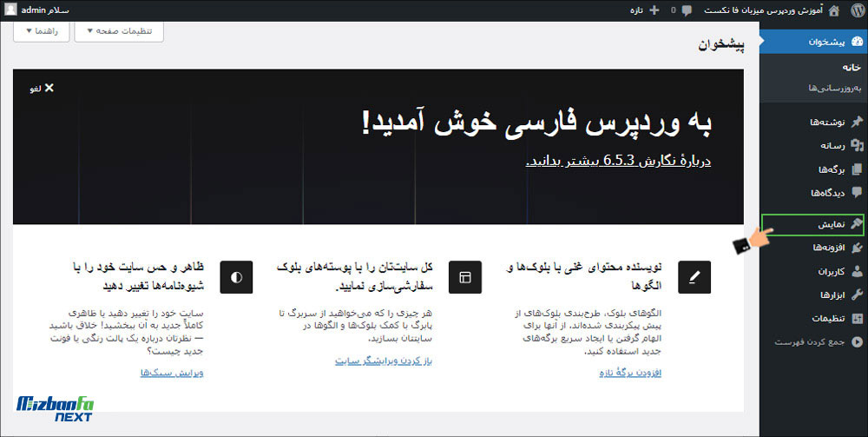Click the collapse arrow icon beside جمع کردن فهرست
The image size is (868, 437).
857,342
